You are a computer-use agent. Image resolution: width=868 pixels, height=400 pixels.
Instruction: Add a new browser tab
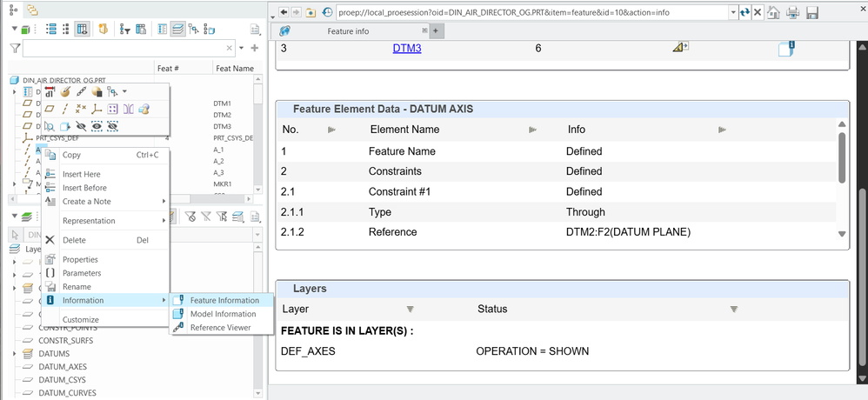(435, 30)
